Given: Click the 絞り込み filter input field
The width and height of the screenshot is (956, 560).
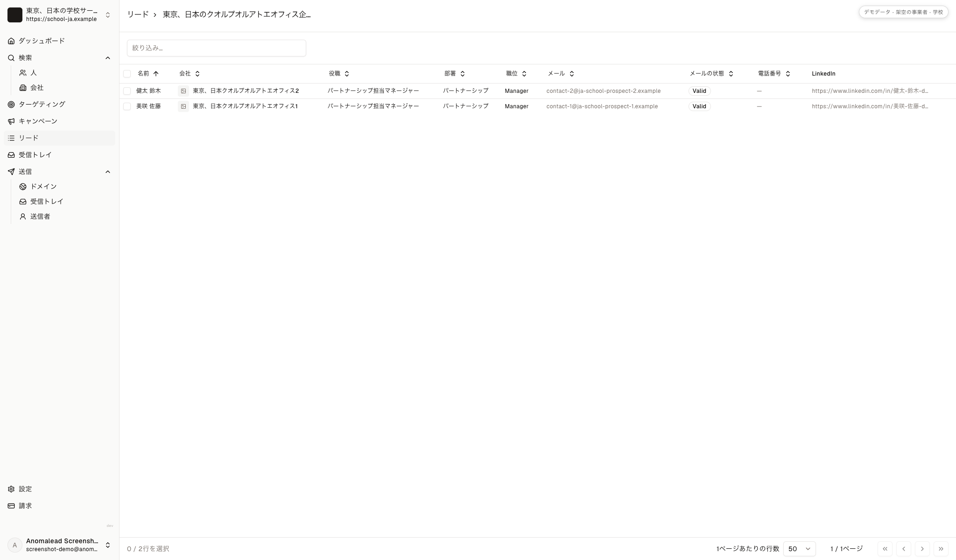Looking at the screenshot, I should tap(217, 48).
